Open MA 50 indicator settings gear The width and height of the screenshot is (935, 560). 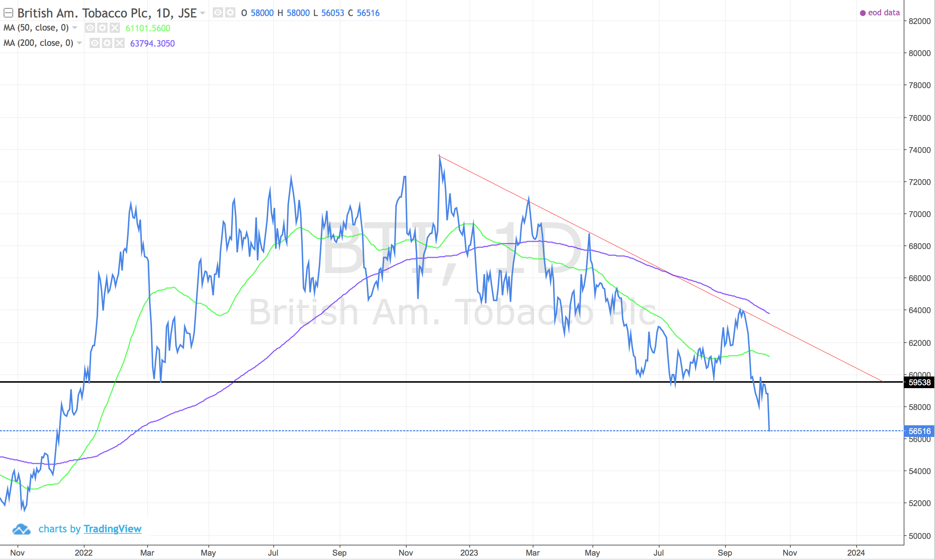[x=102, y=28]
